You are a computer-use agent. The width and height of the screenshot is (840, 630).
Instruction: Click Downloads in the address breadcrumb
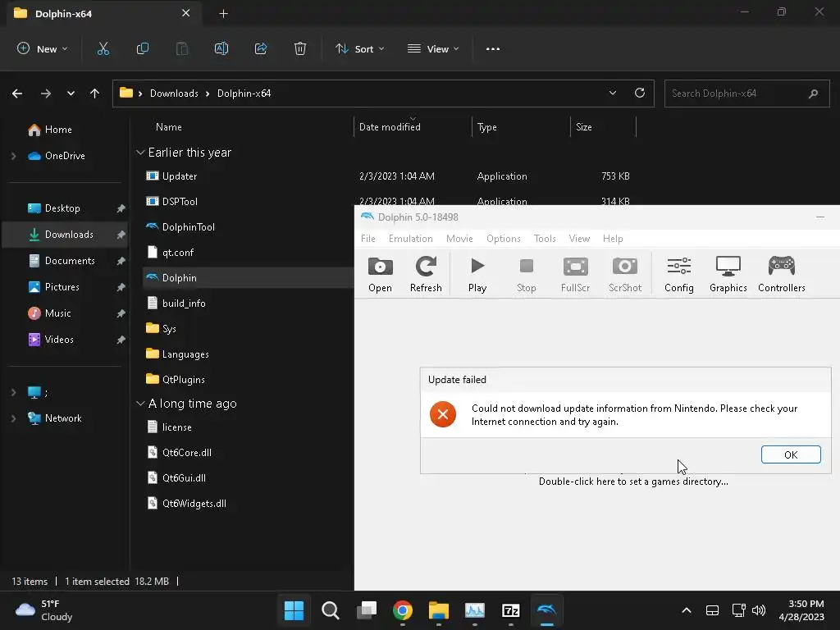click(174, 94)
